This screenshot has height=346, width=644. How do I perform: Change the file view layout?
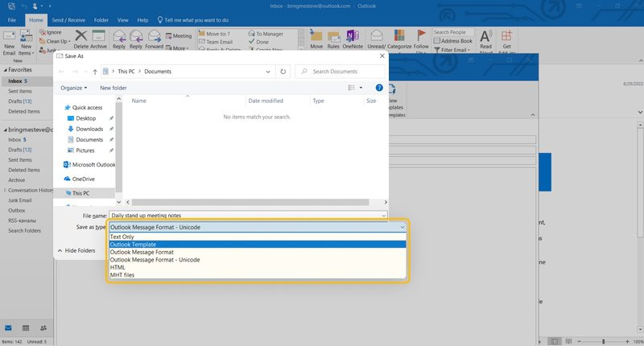tap(352, 88)
